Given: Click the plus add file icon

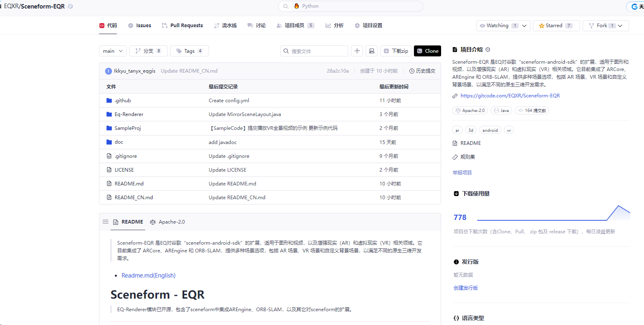Looking at the screenshot, I should [357, 51].
